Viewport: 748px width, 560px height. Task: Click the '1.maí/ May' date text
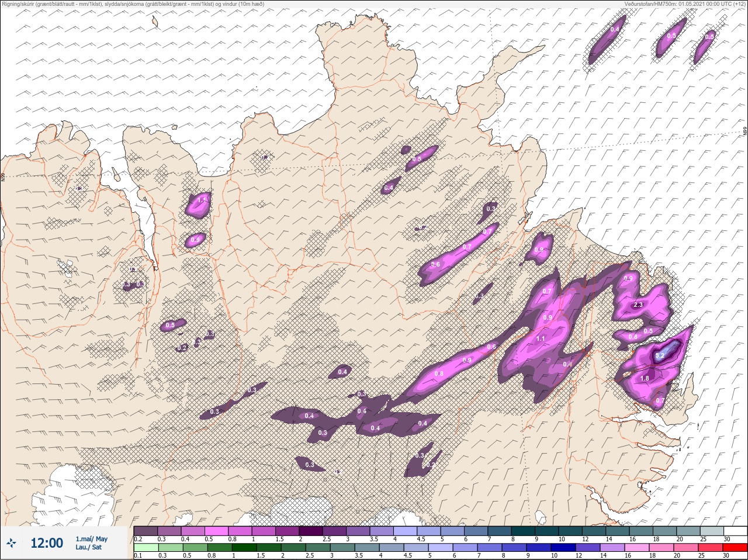point(91,539)
